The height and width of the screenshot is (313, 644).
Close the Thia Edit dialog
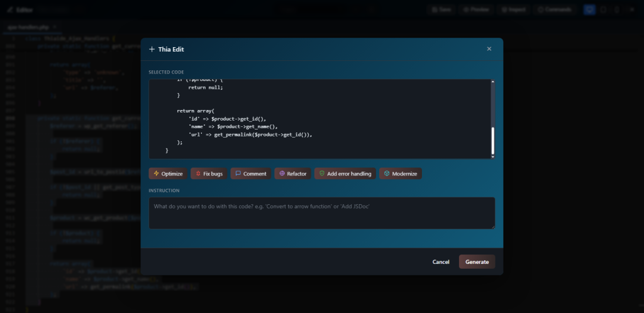pyautogui.click(x=489, y=49)
